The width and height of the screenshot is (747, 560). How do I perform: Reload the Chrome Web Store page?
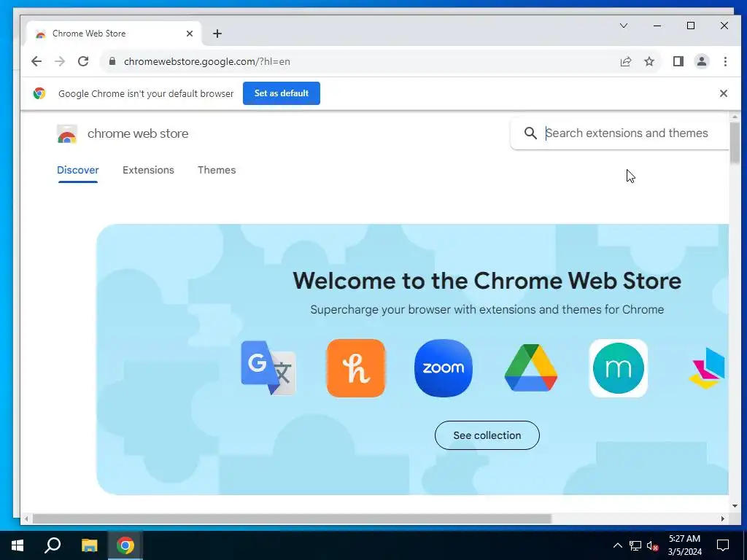click(x=83, y=61)
